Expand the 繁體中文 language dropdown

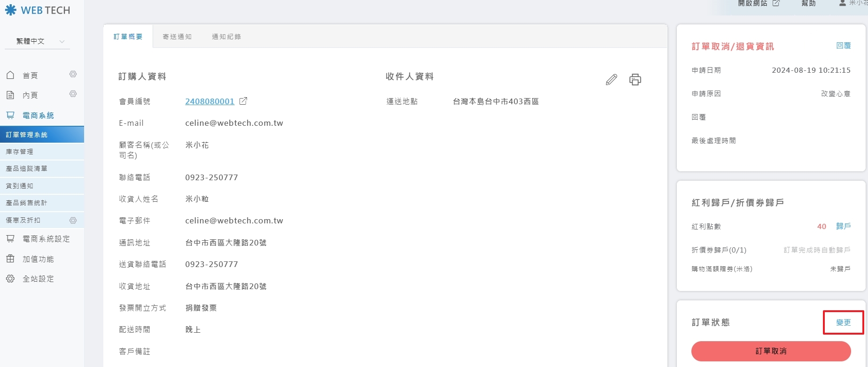38,41
